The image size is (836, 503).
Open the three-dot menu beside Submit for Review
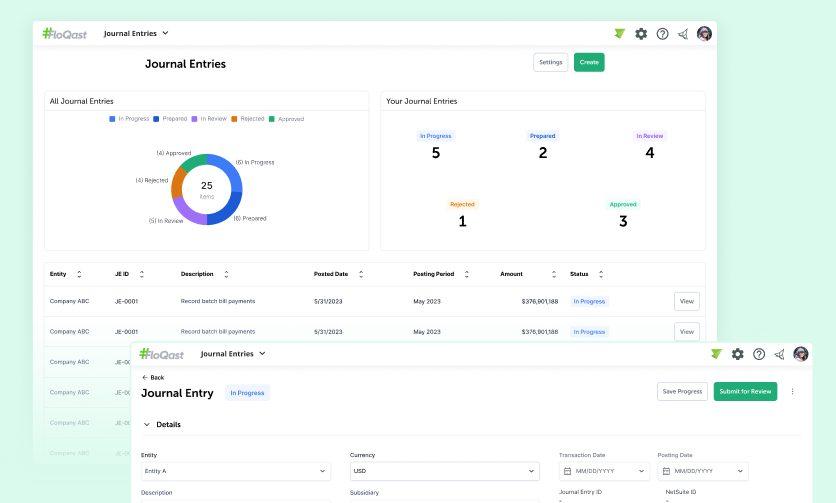point(793,392)
